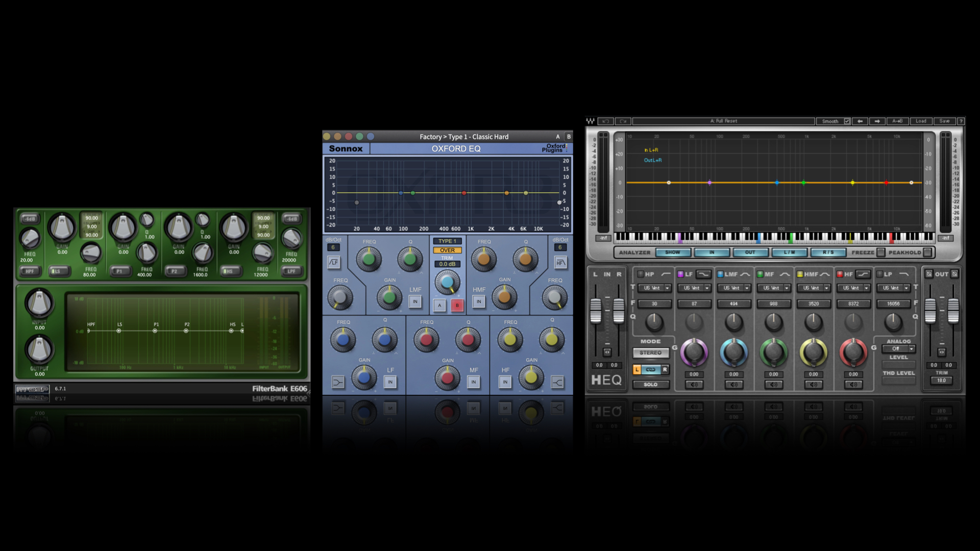Click the undo arrow in HEQ toolbar
Image resolution: width=980 pixels, height=551 pixels.
[x=605, y=121]
